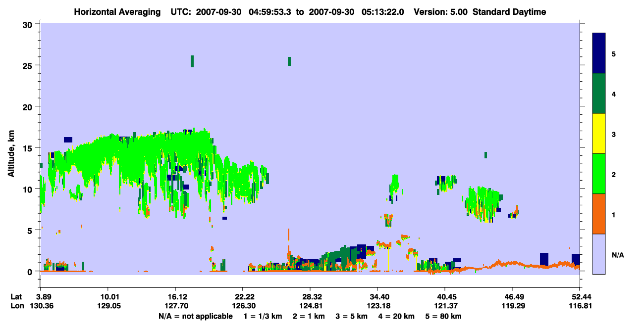The image size is (644, 330).
Task: Click the y-axis tick label '10'
Action: click(29, 189)
